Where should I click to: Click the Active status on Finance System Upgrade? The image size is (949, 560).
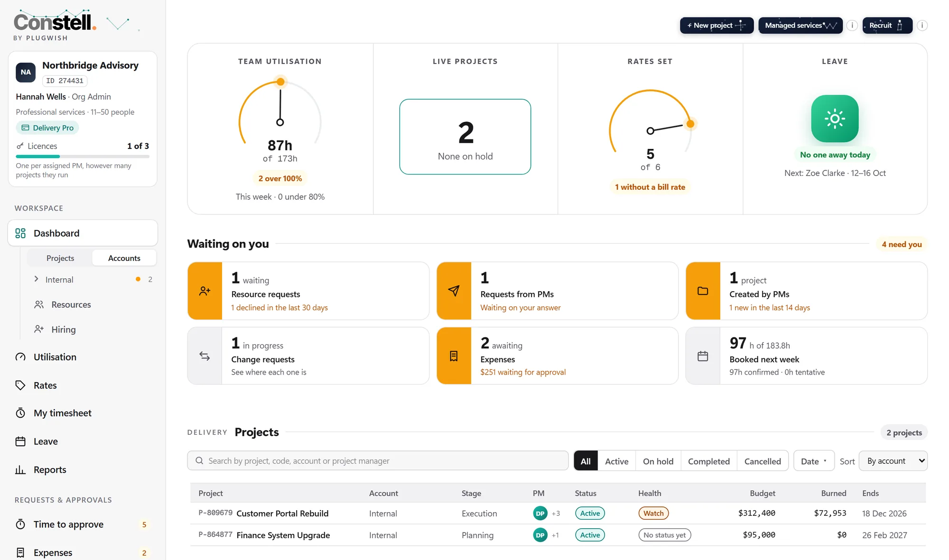590,535
